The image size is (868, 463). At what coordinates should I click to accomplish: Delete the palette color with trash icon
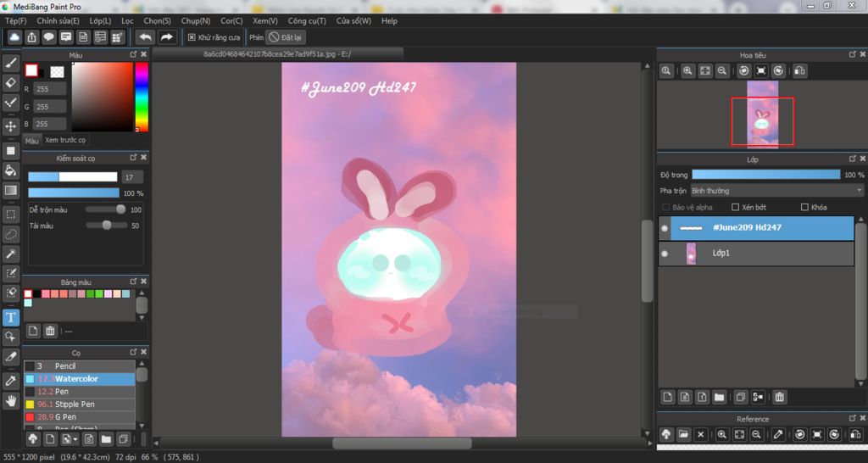coord(50,332)
